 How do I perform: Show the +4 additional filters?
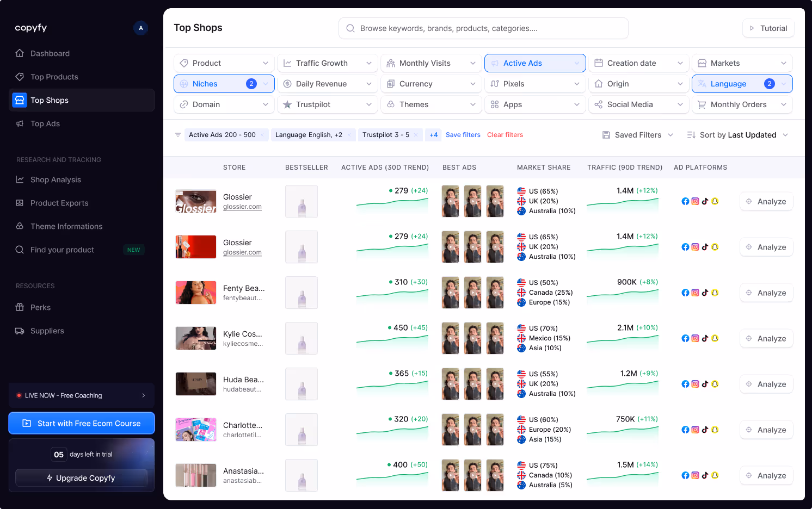433,135
